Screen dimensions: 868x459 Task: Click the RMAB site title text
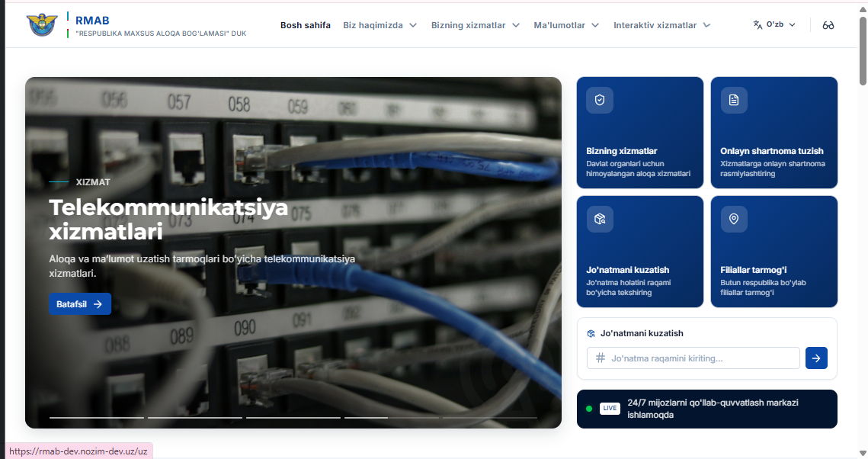[92, 20]
